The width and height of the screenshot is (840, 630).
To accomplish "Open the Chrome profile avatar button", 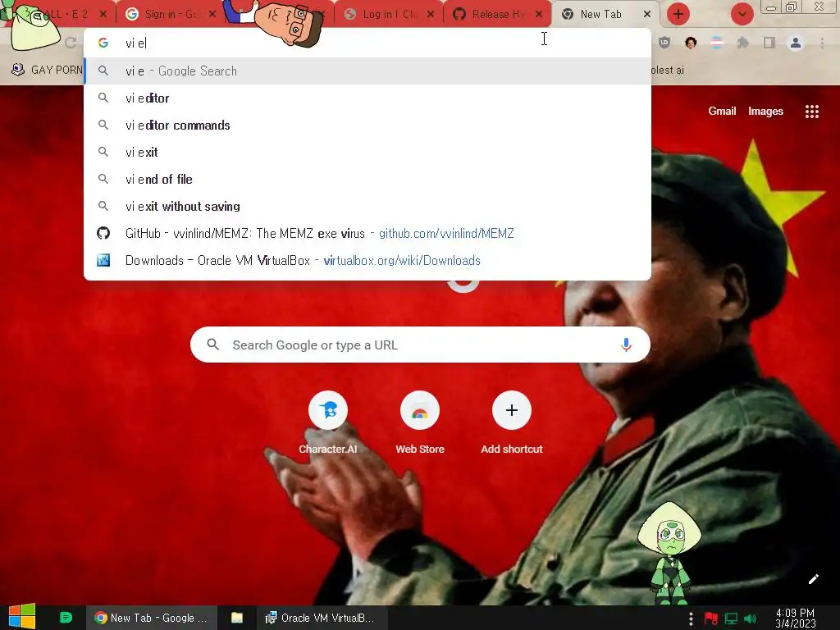I will [x=796, y=43].
